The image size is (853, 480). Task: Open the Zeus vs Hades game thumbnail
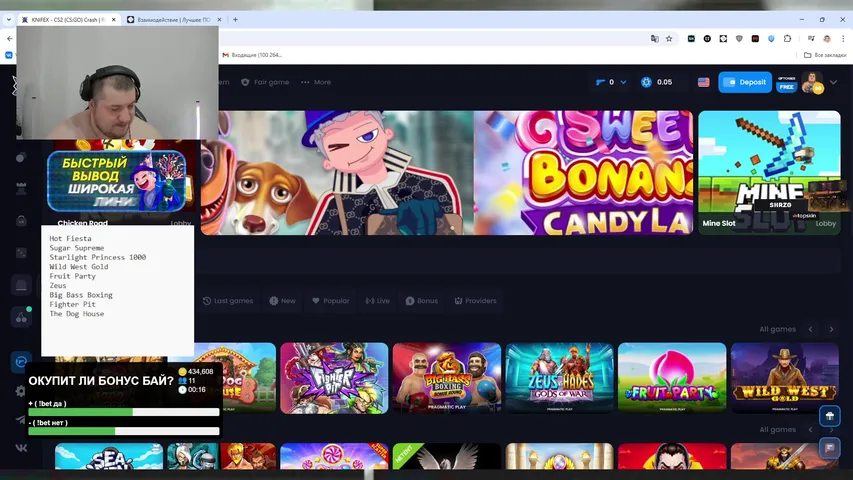point(559,378)
